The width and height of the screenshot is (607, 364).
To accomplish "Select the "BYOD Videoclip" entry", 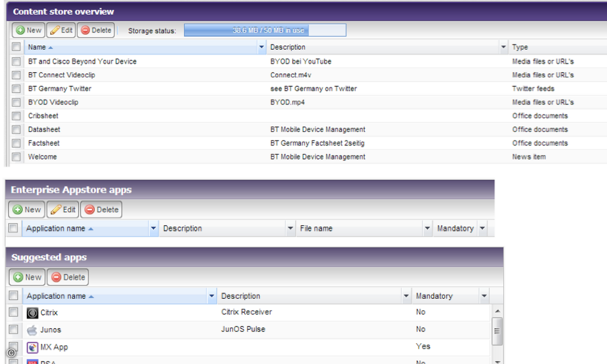I will 53,102.
